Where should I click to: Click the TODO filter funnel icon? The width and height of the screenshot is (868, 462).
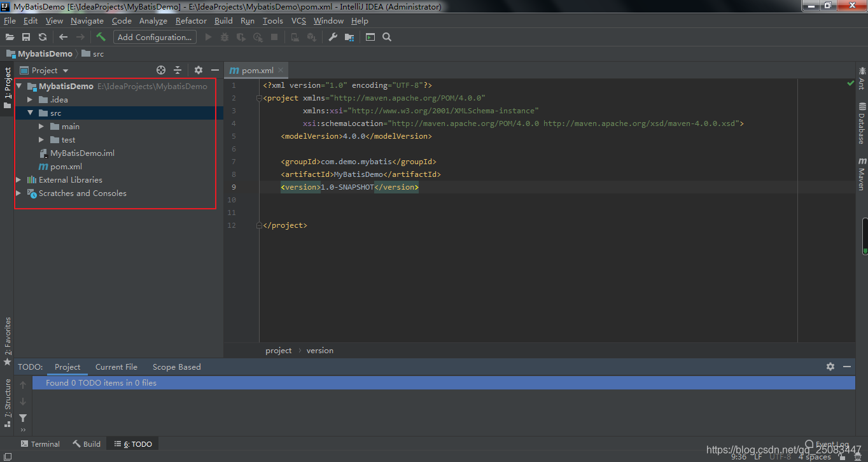pyautogui.click(x=23, y=418)
